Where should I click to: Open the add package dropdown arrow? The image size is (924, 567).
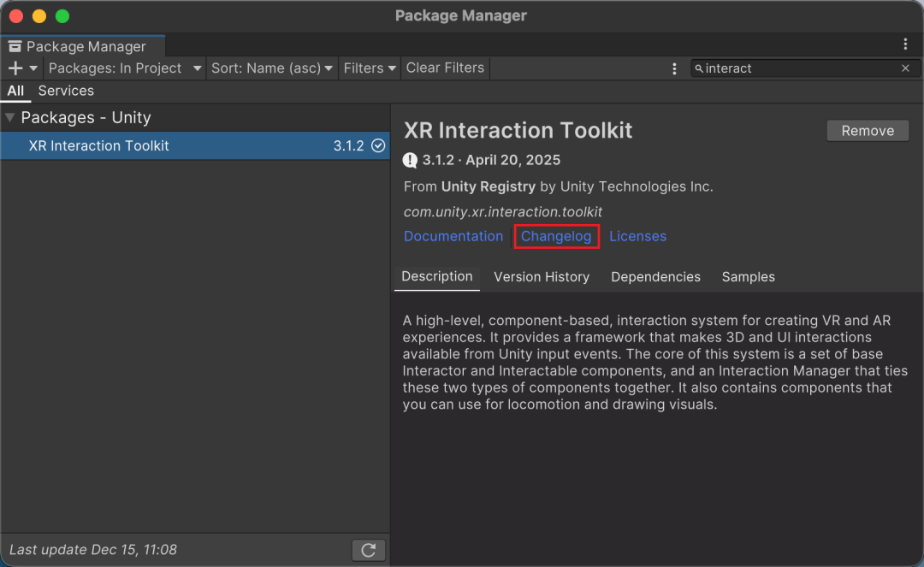coord(33,69)
